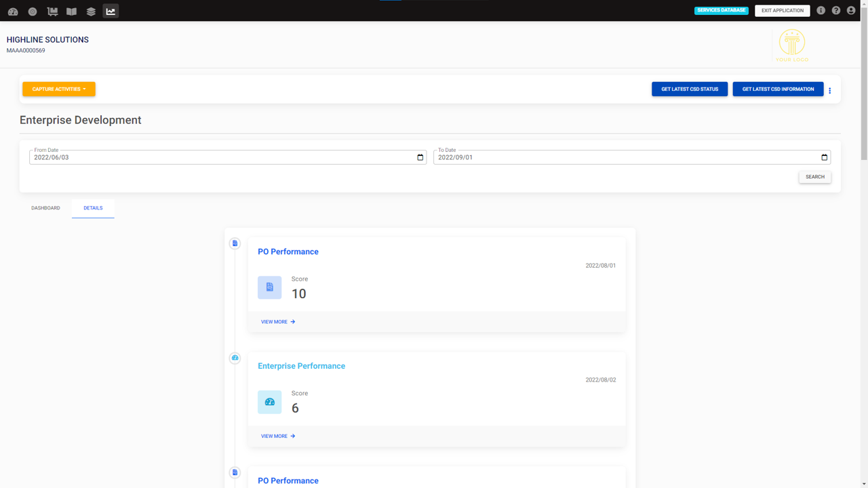Click the open book icon in top bar
The width and height of the screenshot is (868, 488).
tap(71, 11)
